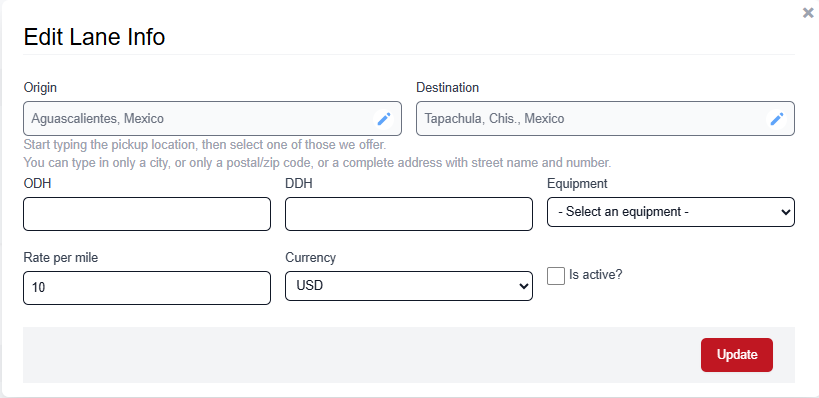Image resolution: width=819 pixels, height=398 pixels.
Task: Click the "Rate per mile" label
Action: point(61,257)
